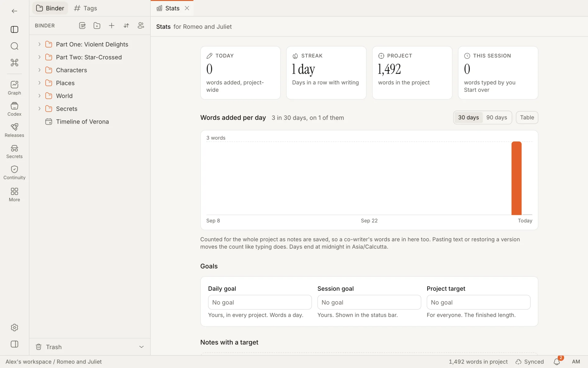This screenshot has height=368, width=588.
Task: Open the Codex section
Action: [x=14, y=109]
